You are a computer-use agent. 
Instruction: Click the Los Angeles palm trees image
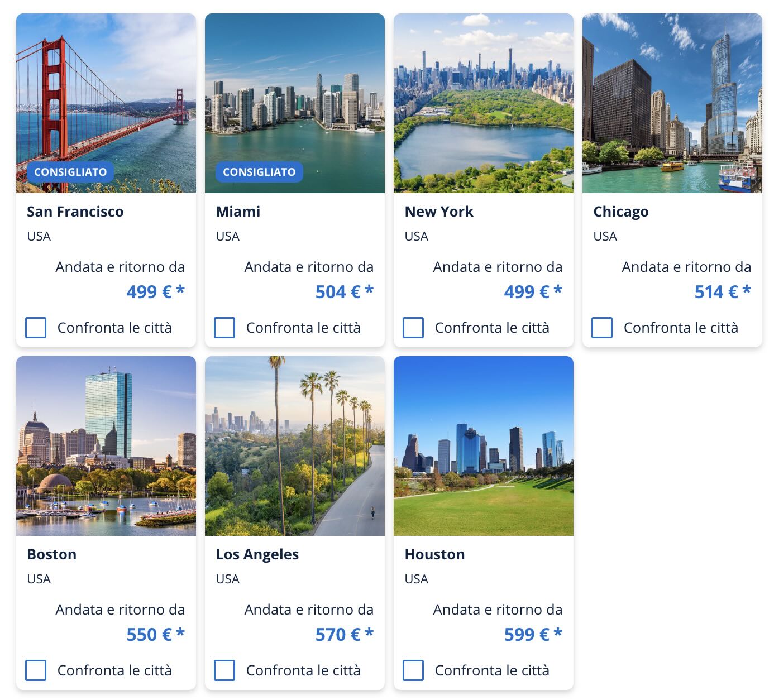tap(294, 444)
